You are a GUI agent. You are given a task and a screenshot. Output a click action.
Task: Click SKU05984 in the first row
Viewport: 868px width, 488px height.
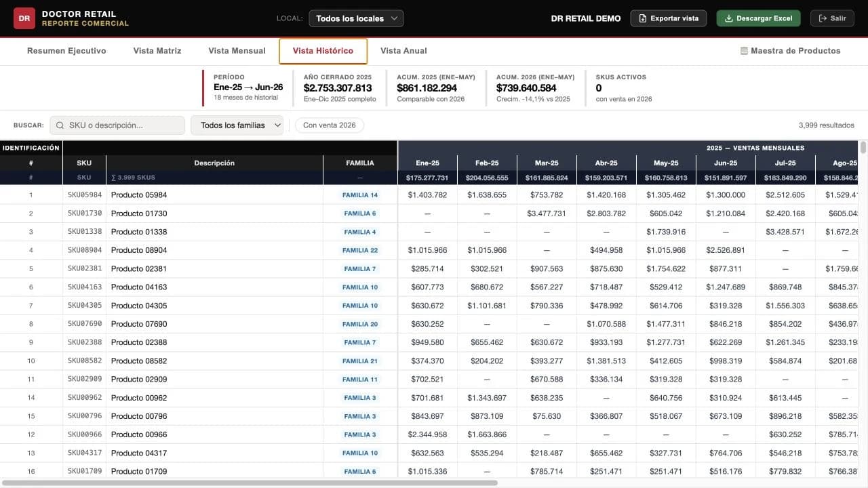coord(85,195)
